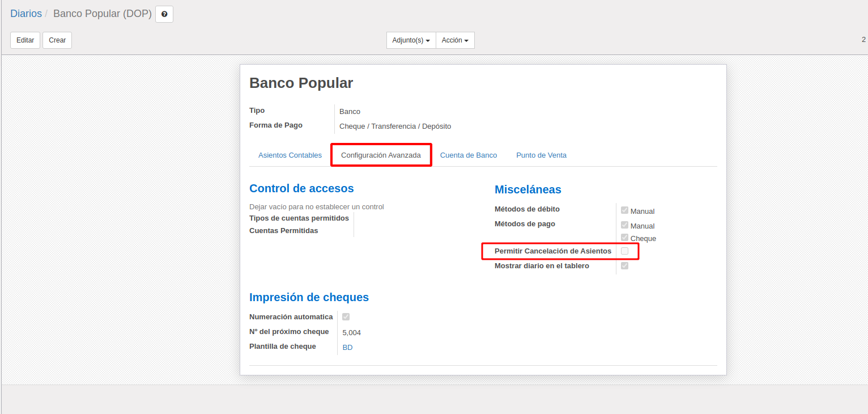Click the Banco type value
The width and height of the screenshot is (868, 414).
point(350,111)
